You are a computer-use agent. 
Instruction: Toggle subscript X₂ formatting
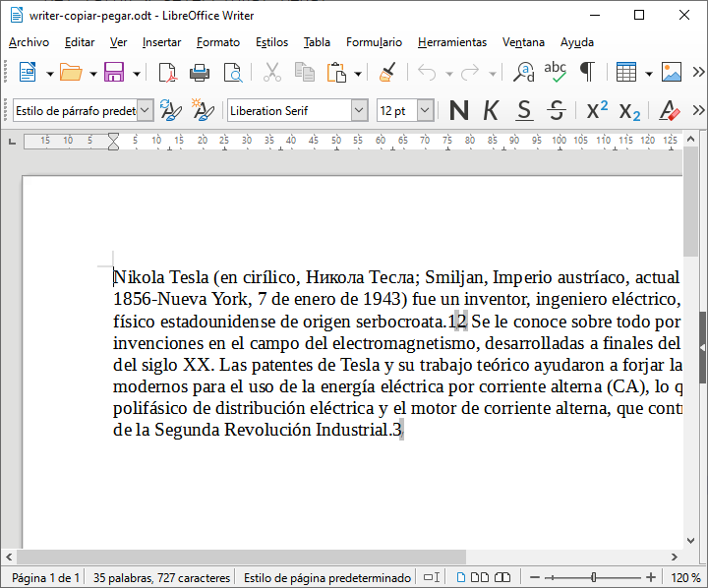[629, 111]
